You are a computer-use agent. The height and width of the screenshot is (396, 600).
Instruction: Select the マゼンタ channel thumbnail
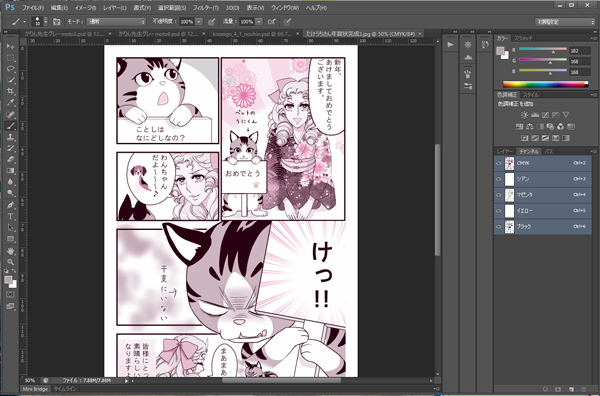coord(509,195)
